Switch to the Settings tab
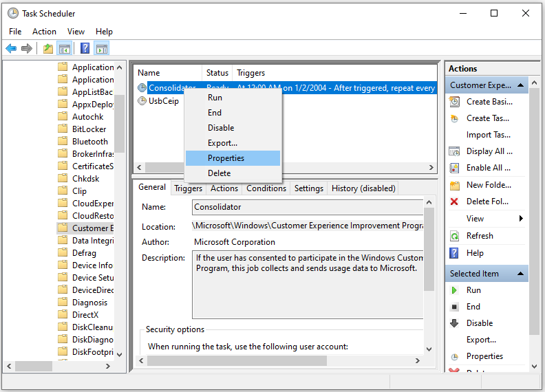 (x=309, y=188)
